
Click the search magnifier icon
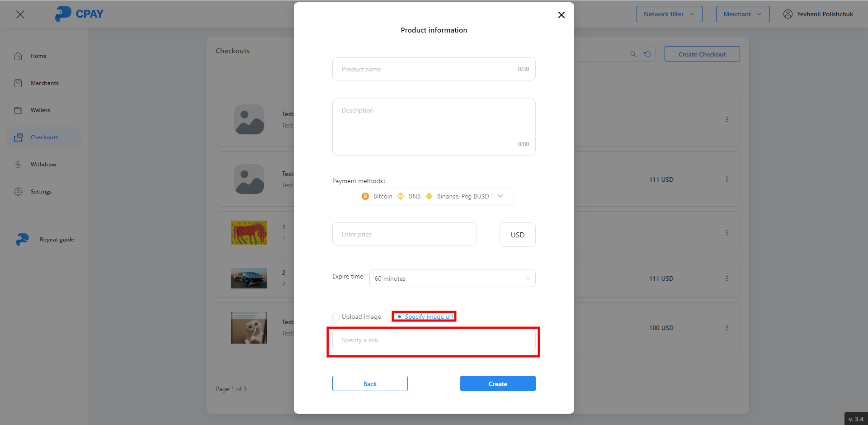point(633,54)
